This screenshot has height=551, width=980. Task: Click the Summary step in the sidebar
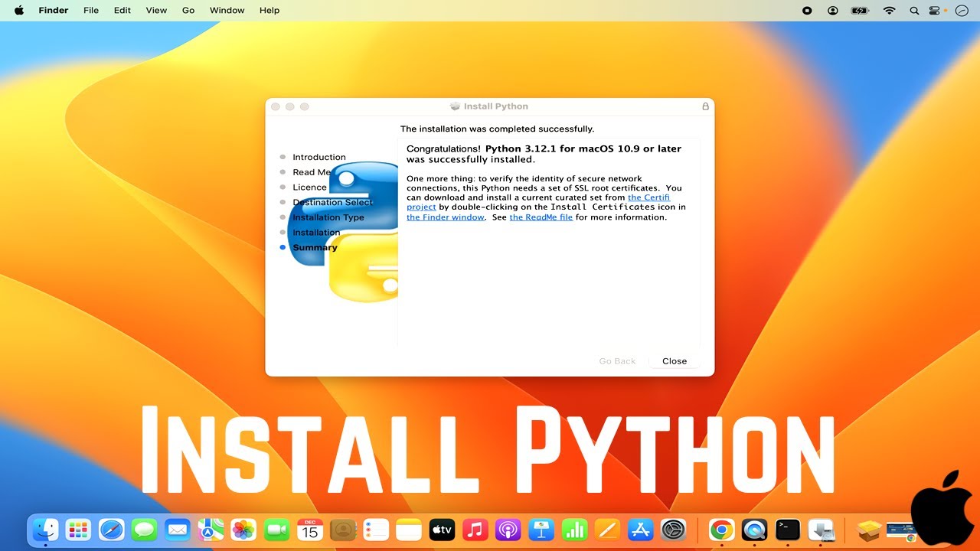tap(315, 248)
